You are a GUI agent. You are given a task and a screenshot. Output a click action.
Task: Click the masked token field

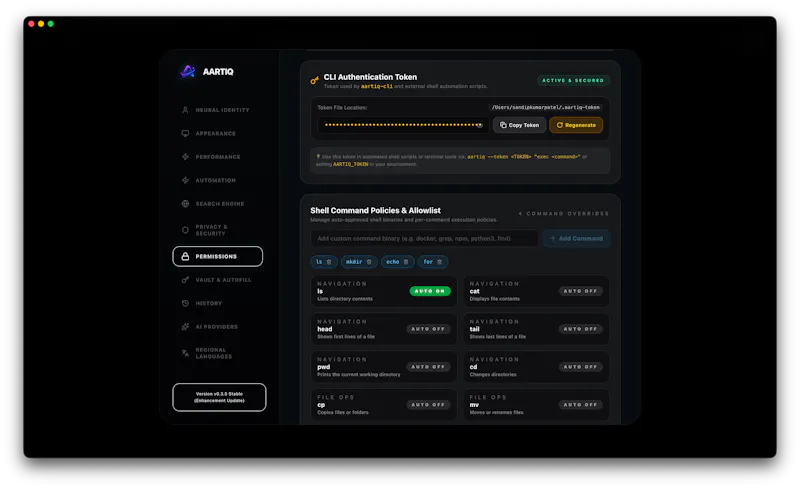click(403, 125)
